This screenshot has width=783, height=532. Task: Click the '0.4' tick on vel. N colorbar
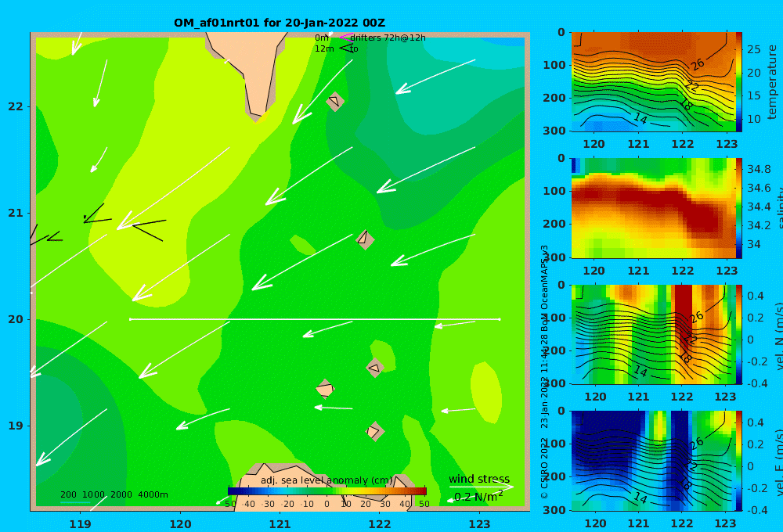point(756,296)
